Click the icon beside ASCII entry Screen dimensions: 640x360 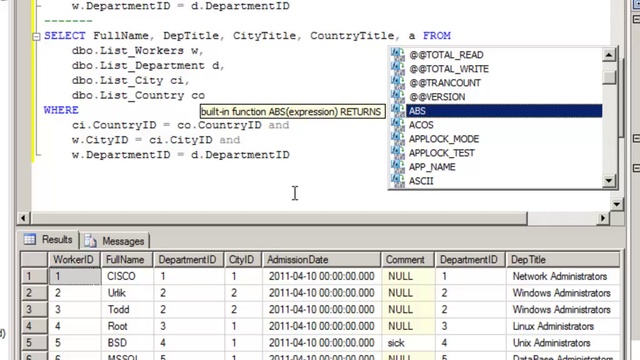(398, 180)
